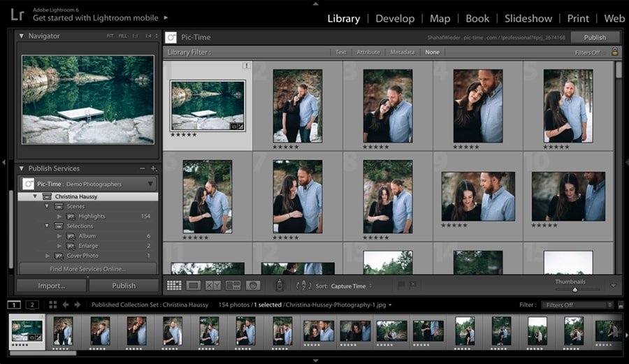This screenshot has width=629, height=364.
Task: Show the filmstrip grid icon
Action: [x=52, y=305]
